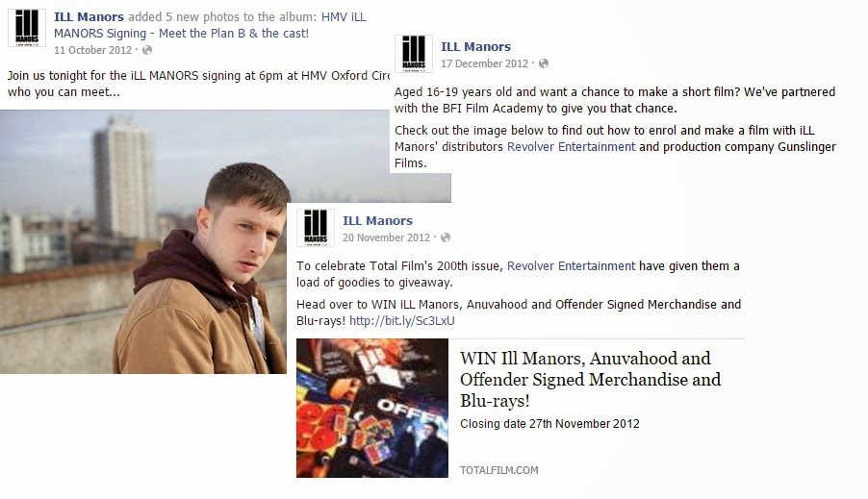The height and width of the screenshot is (499, 868).
Task: Open ILL Manors page name in November post
Action: coord(377,221)
